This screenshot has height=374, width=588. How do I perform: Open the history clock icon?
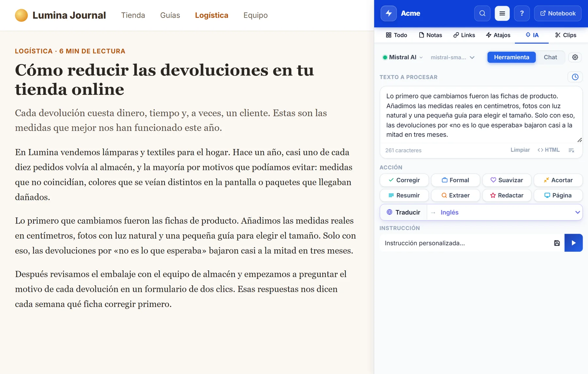(575, 77)
